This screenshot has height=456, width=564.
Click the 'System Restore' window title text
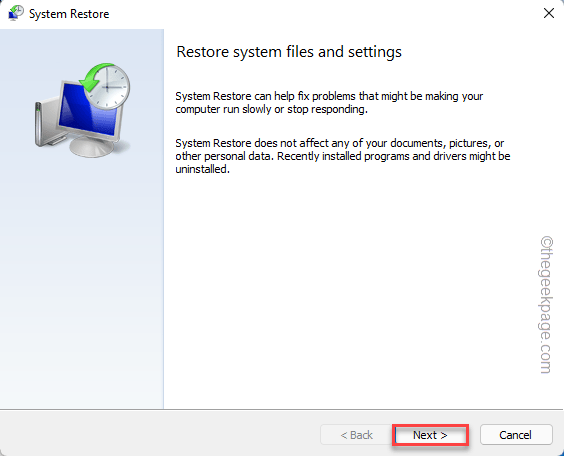coord(69,14)
